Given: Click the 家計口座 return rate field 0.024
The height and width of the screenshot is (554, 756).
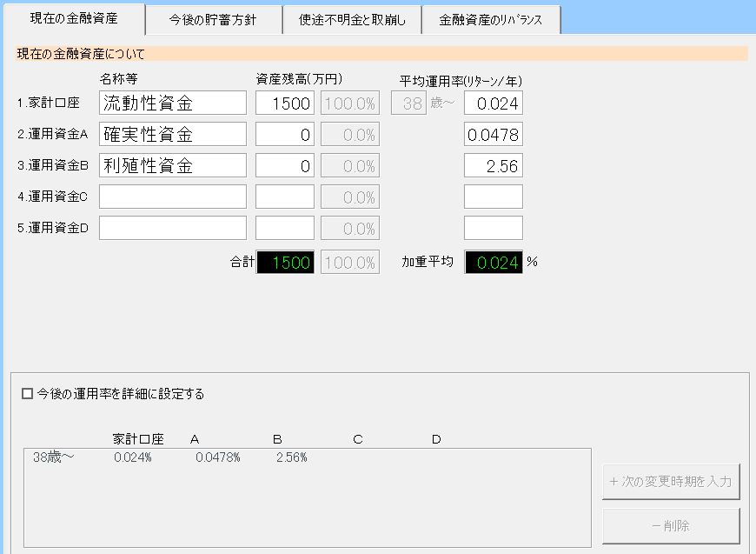Looking at the screenshot, I should [x=494, y=103].
